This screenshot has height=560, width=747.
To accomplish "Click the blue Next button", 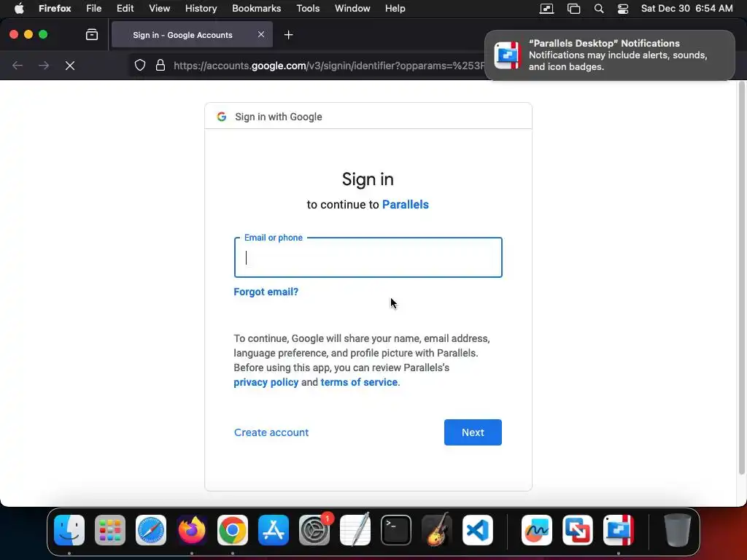I will [473, 432].
